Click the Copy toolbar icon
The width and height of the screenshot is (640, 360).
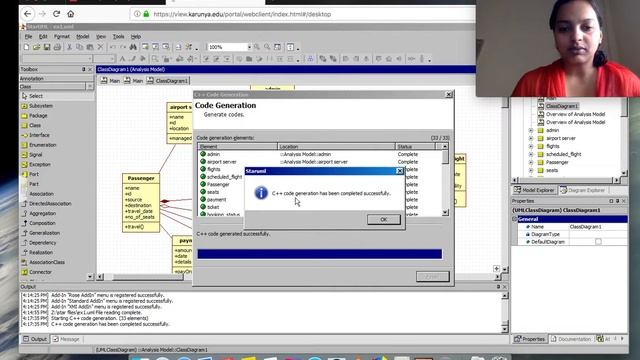point(80,47)
